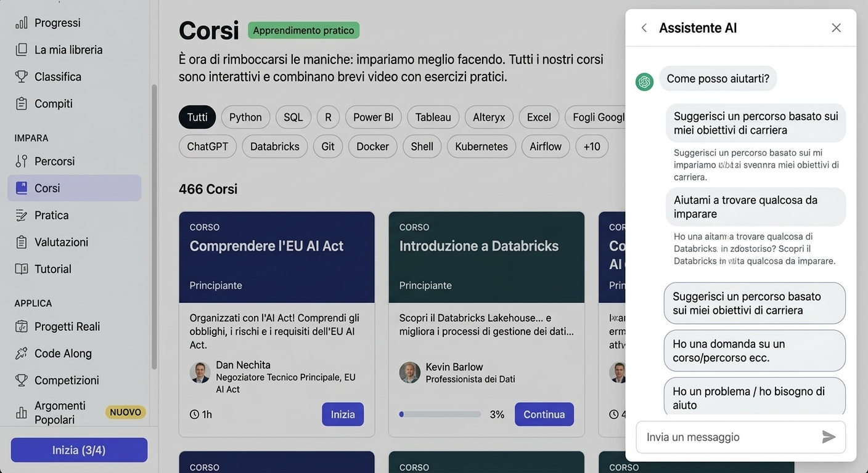Click the Progetti Reali icon
Screen dimensions: 868x473
(x=22, y=326)
